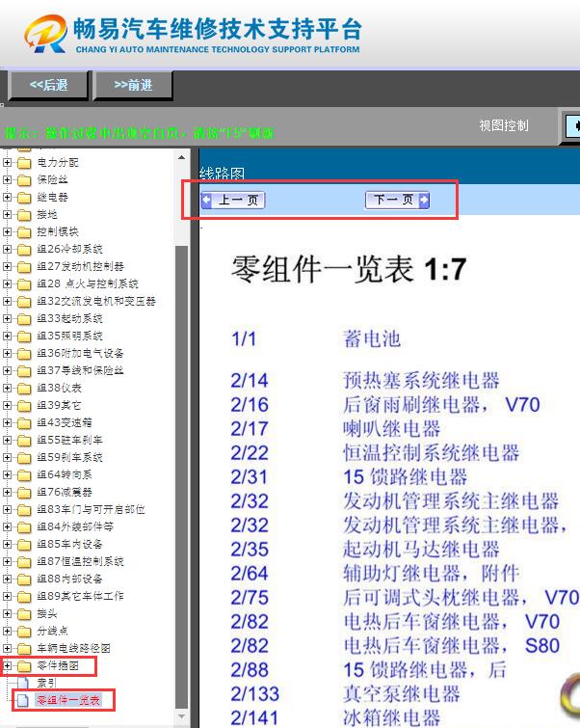This screenshot has height=728, width=580.
Task: Click the 零组件一览表 1:7 title
Action: pyautogui.click(x=349, y=269)
